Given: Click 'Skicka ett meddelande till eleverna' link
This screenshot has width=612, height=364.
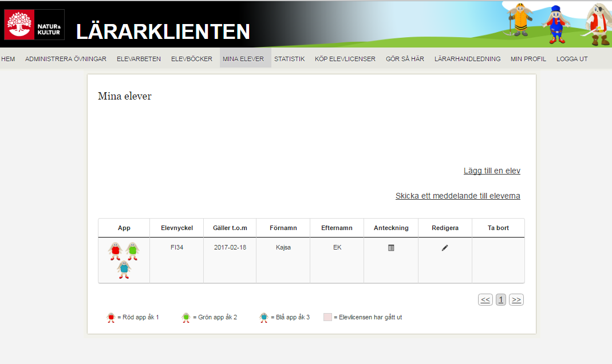Looking at the screenshot, I should pyautogui.click(x=457, y=196).
